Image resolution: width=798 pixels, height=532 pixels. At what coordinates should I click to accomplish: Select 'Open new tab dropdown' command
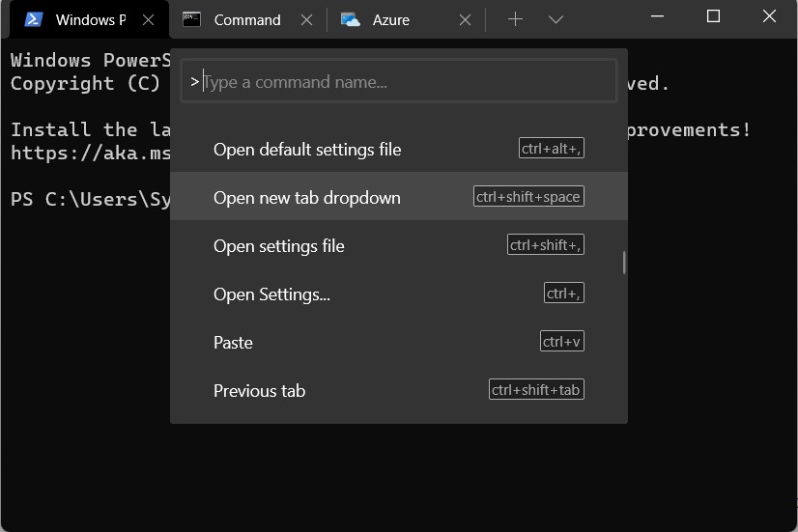tap(399, 197)
